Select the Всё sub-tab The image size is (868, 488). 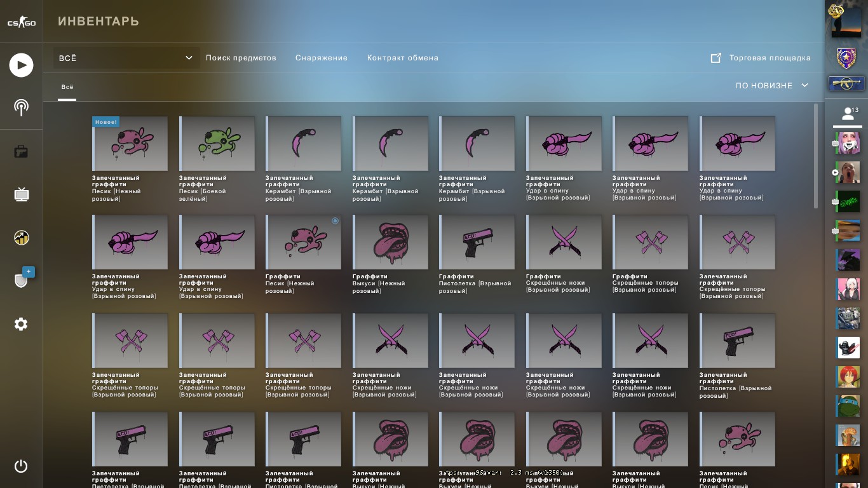coord(67,87)
